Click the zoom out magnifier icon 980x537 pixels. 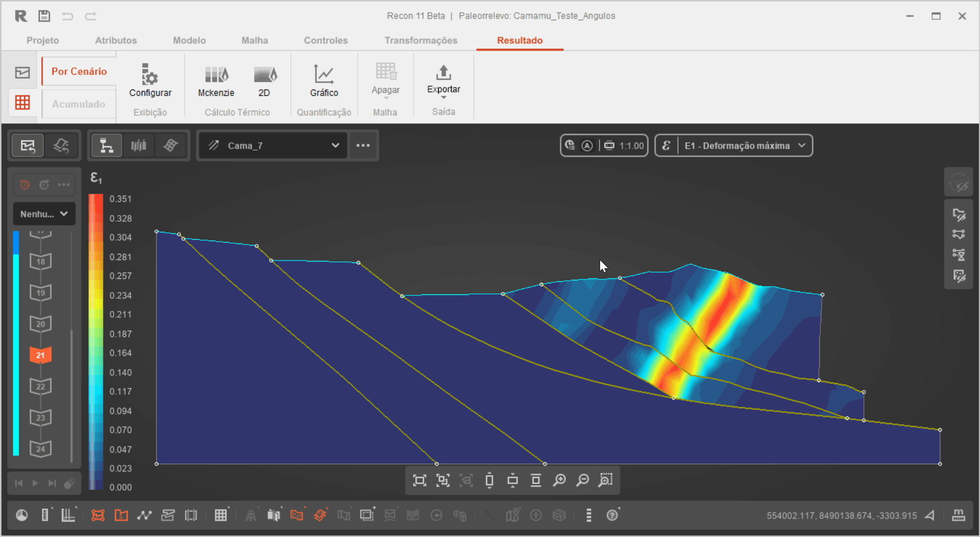(x=583, y=480)
